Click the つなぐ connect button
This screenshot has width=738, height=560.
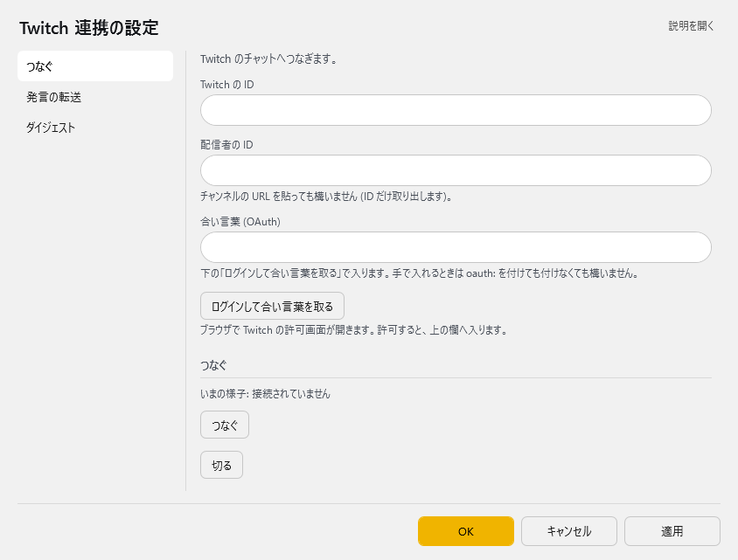coord(225,425)
